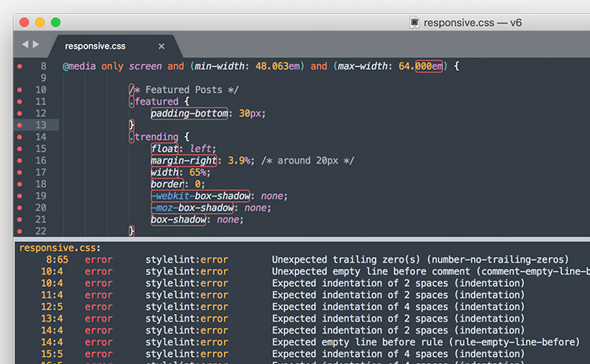590x364 pixels.
Task: Close the responsive.css tab
Action: 161,46
